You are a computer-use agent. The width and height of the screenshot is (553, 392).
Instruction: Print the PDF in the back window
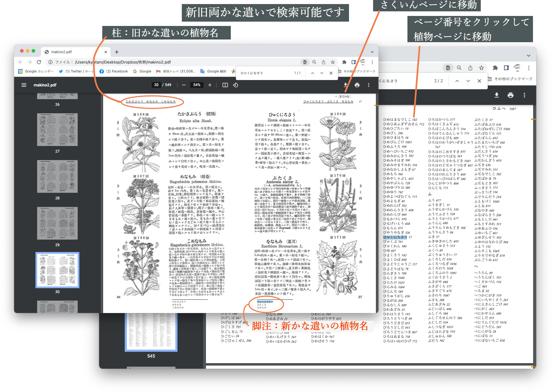pos(511,95)
